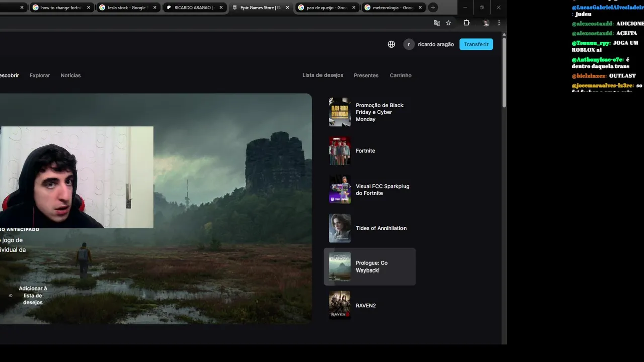This screenshot has height=362, width=644.
Task: Click the RAVEN2 thumbnail image
Action: (x=340, y=305)
